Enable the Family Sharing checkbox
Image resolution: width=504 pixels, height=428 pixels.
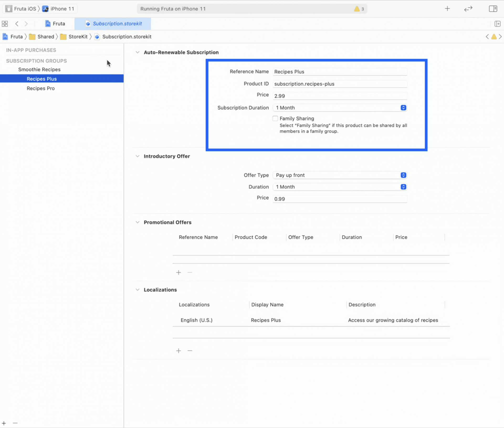pos(275,118)
